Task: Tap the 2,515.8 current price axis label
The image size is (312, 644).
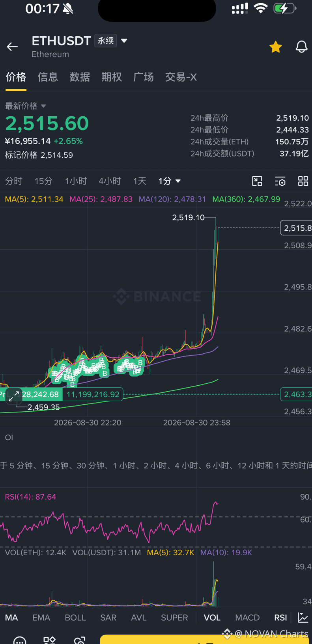Action: click(296, 228)
